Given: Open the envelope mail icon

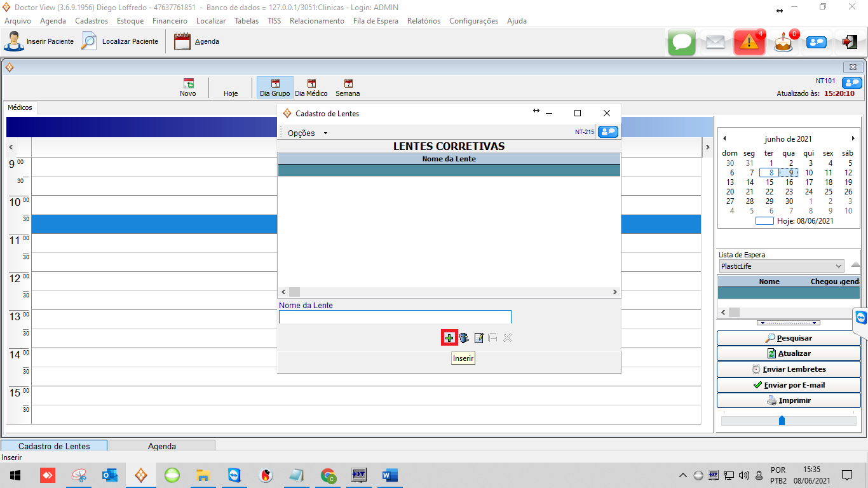Looking at the screenshot, I should click(715, 42).
